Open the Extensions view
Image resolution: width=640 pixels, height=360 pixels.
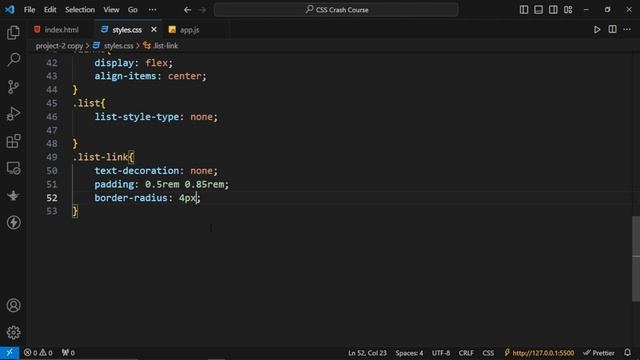[13, 141]
